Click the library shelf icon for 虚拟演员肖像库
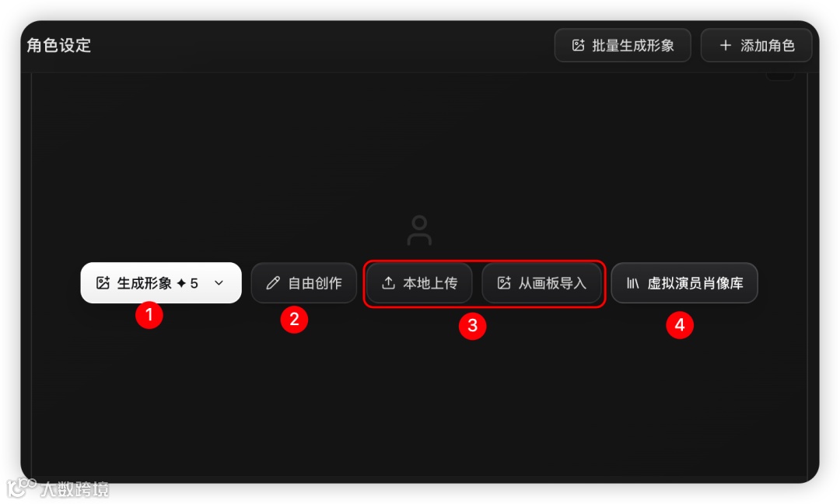Screen dimensions: 840x504 (632, 283)
